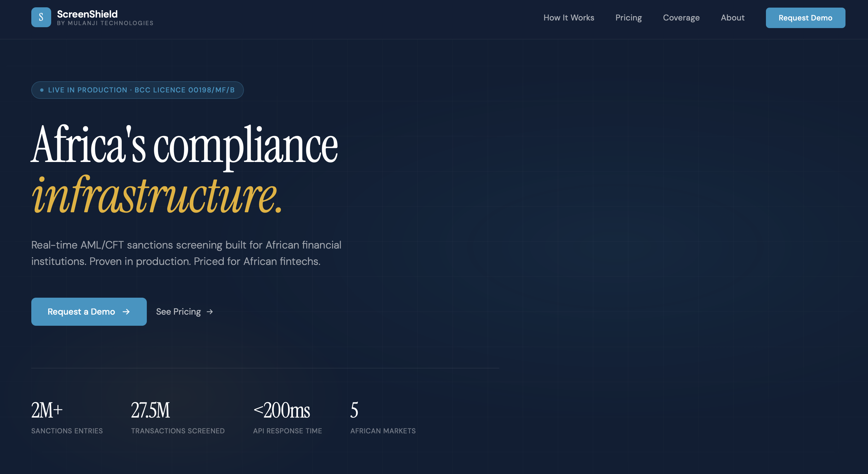Click the arrow next to See Pricing
Screen dimensions: 868x474
[210, 312]
